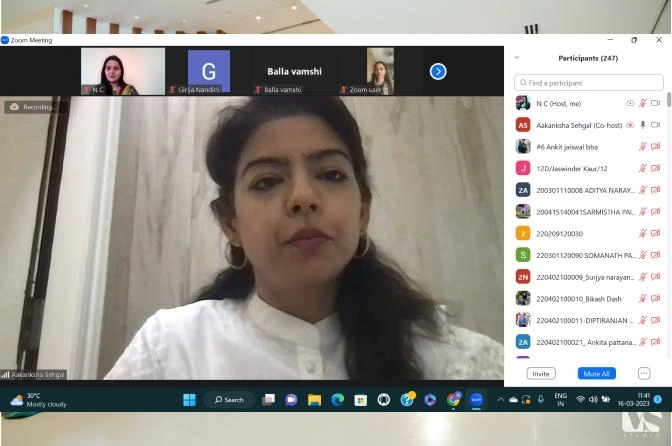This screenshot has width=672, height=446.
Task: Click the next-page arrow in the video gallery strip
Action: pyautogui.click(x=438, y=71)
